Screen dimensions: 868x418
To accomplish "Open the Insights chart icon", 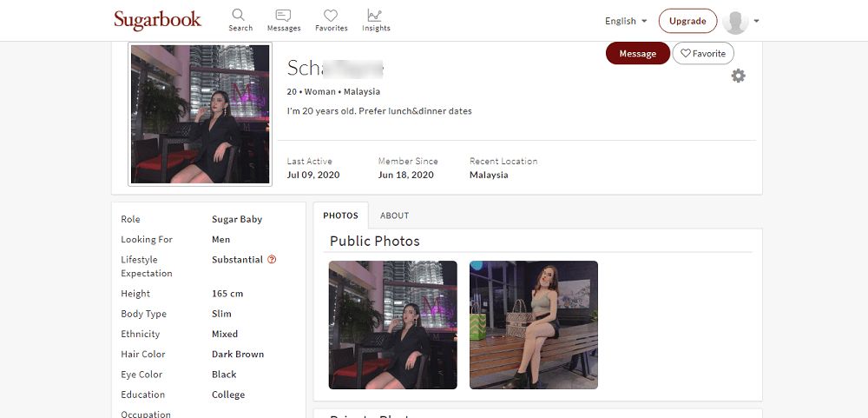I will pos(375,15).
